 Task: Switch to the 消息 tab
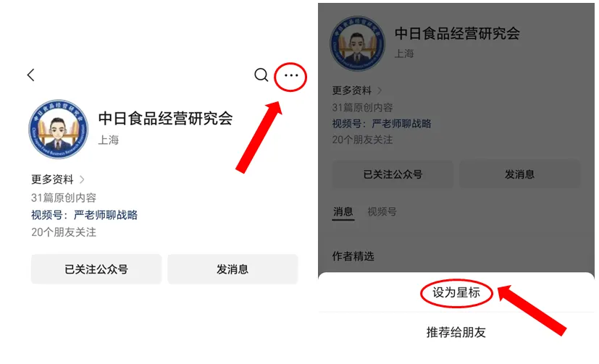(x=343, y=212)
